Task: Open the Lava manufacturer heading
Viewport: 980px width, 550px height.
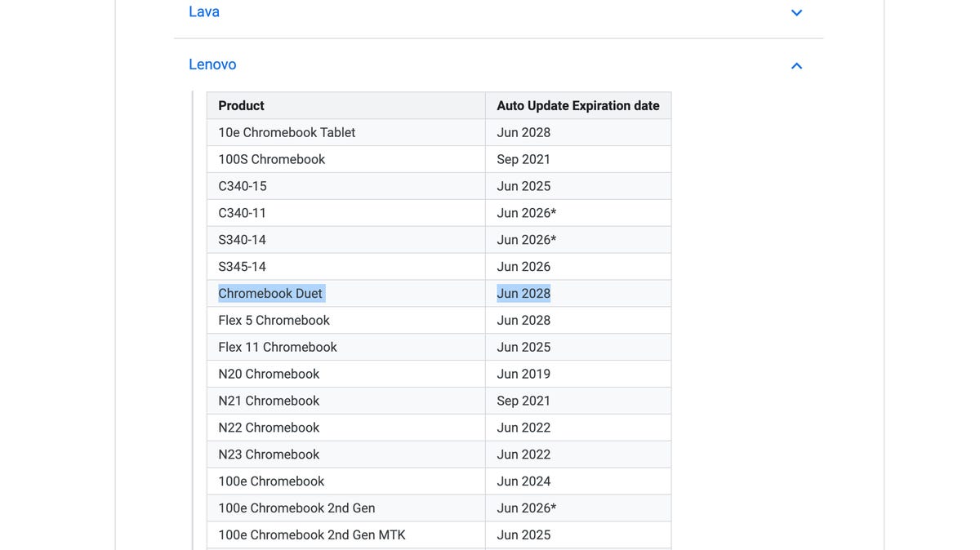Action: click(x=204, y=12)
